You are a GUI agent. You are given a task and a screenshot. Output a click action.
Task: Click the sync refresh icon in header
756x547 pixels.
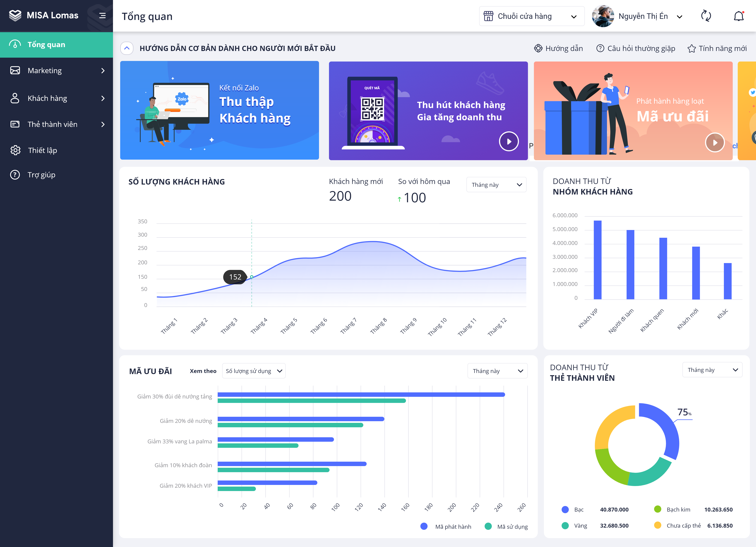(706, 16)
